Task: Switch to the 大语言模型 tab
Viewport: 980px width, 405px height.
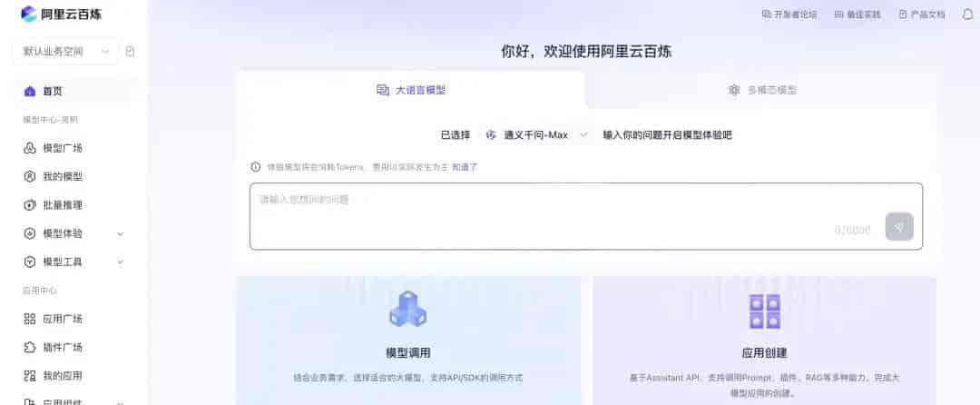Action: 411,90
